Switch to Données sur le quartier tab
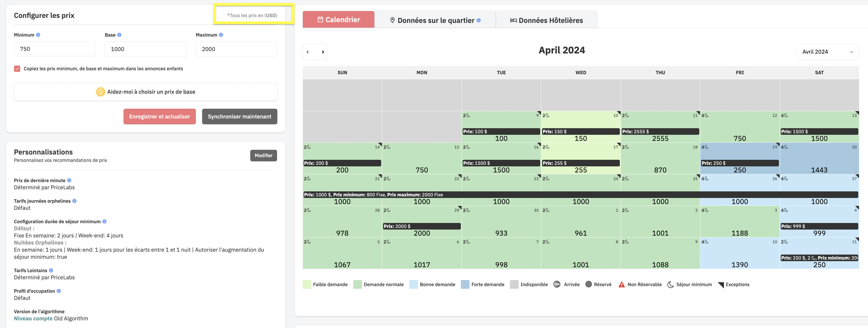This screenshot has width=868, height=328. click(x=435, y=20)
